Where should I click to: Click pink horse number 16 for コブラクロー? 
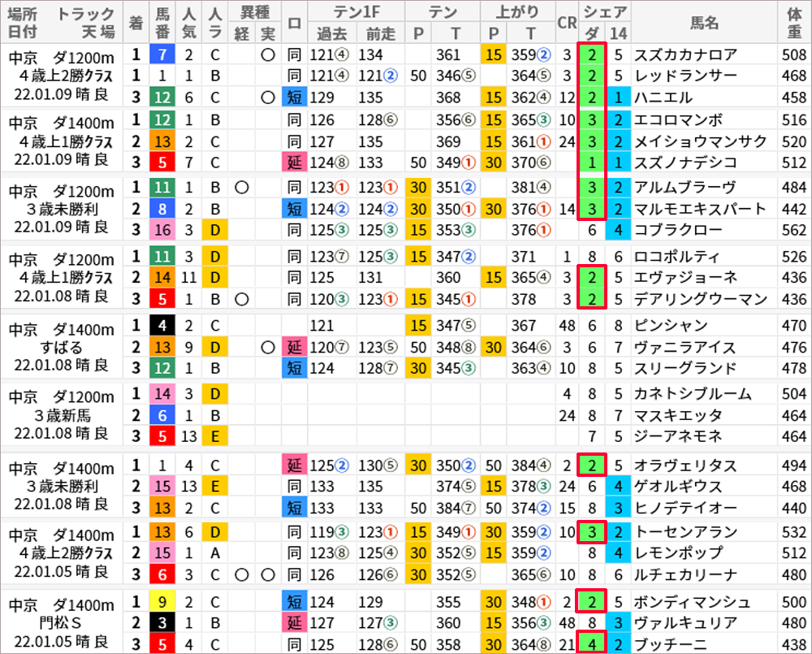(x=162, y=230)
